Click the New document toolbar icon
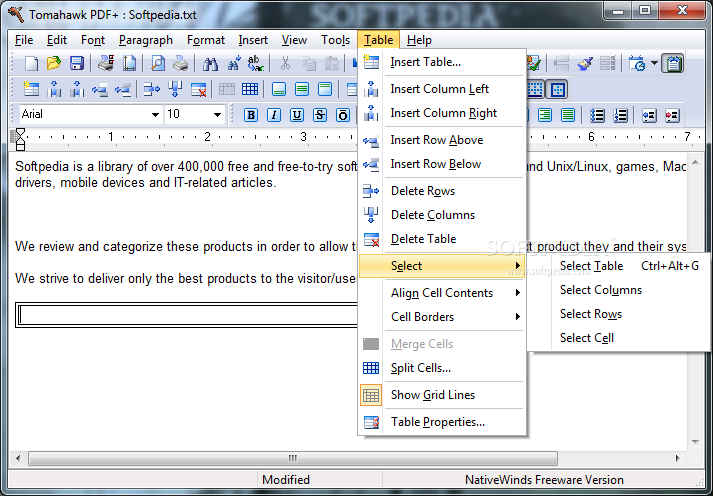Screen dimensions: 713x496 click(31, 63)
